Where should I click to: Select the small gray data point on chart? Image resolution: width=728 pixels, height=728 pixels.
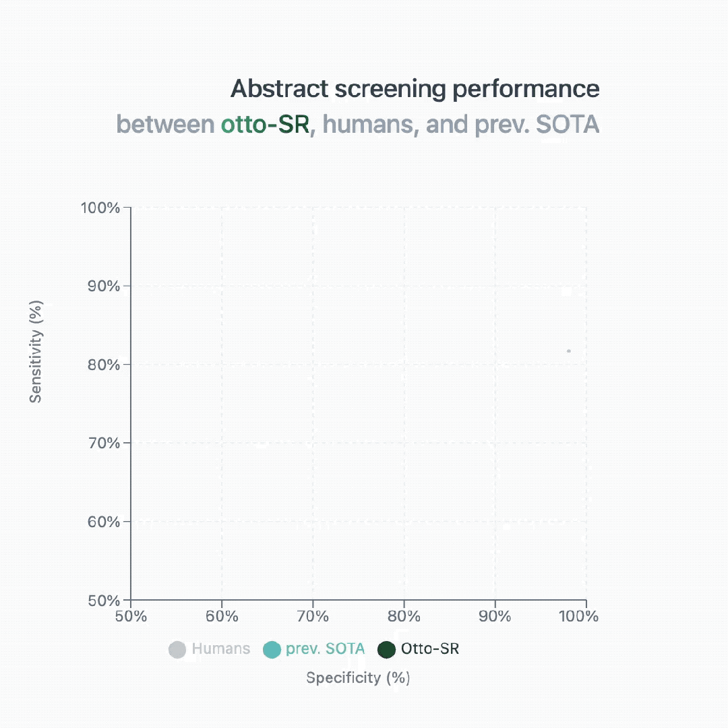tap(569, 351)
